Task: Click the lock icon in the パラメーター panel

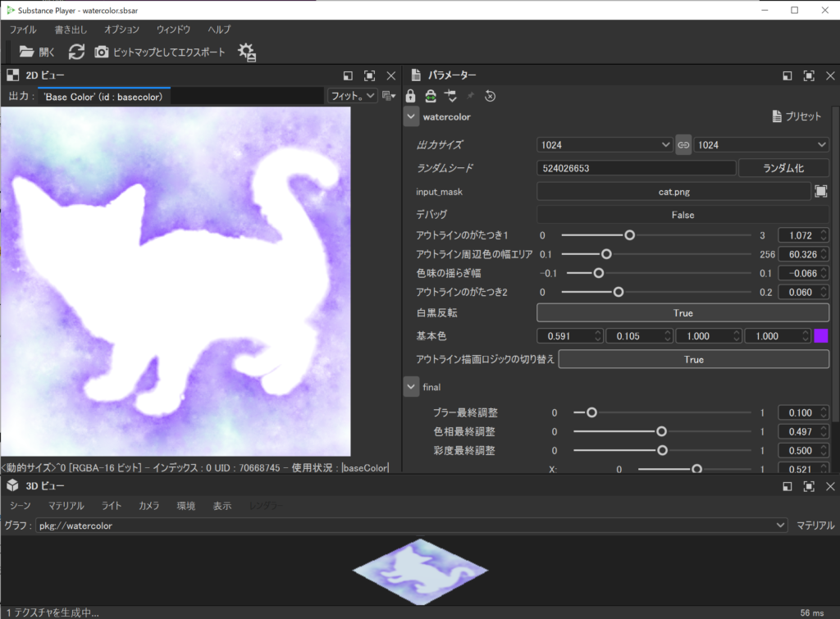Action: click(411, 96)
